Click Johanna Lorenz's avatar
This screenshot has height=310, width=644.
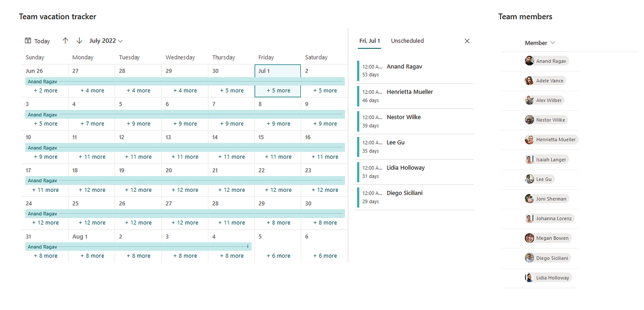click(529, 218)
